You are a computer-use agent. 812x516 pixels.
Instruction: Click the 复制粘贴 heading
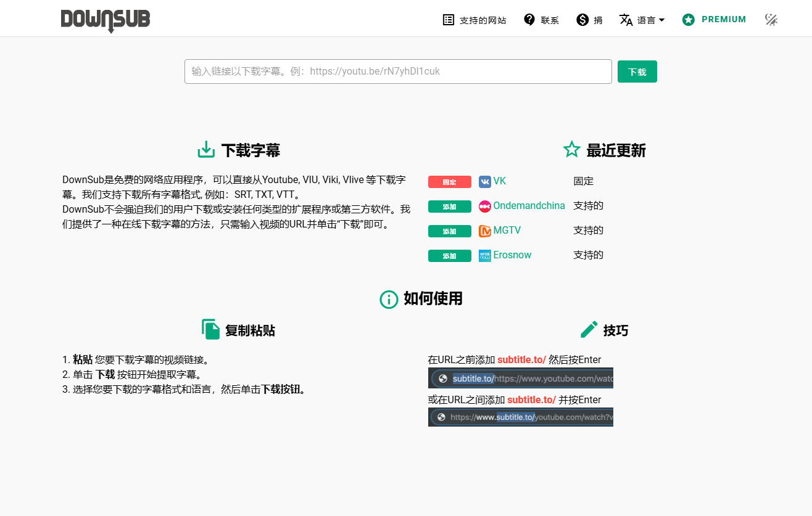pos(250,330)
